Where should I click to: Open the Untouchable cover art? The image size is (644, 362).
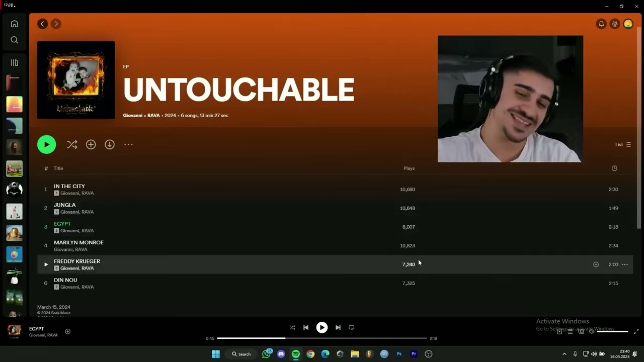(76, 80)
